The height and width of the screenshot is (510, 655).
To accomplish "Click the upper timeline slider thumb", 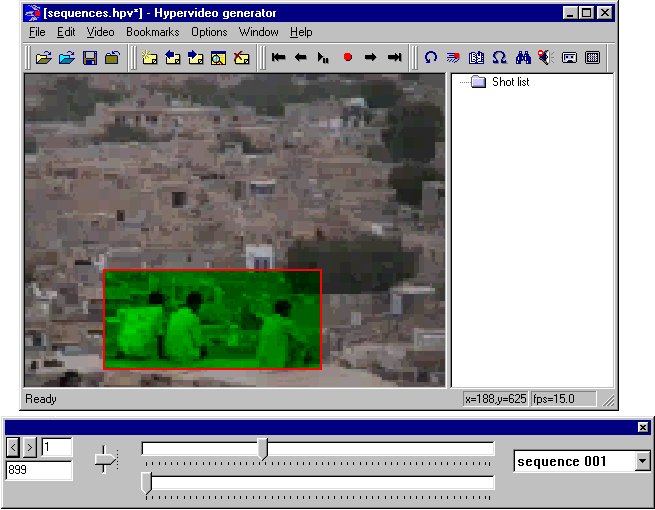I will (263, 448).
